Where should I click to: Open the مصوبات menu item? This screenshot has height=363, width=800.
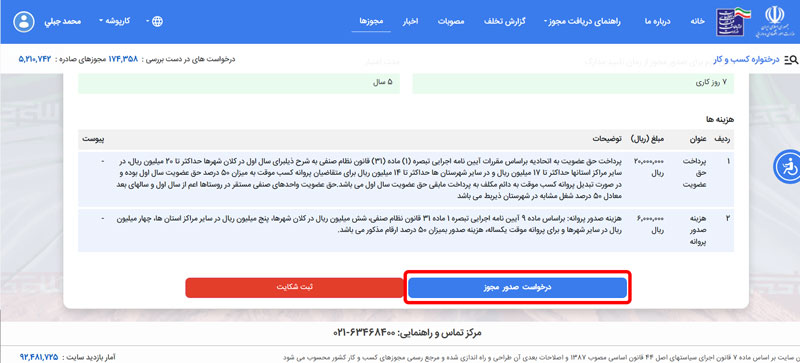click(x=451, y=21)
